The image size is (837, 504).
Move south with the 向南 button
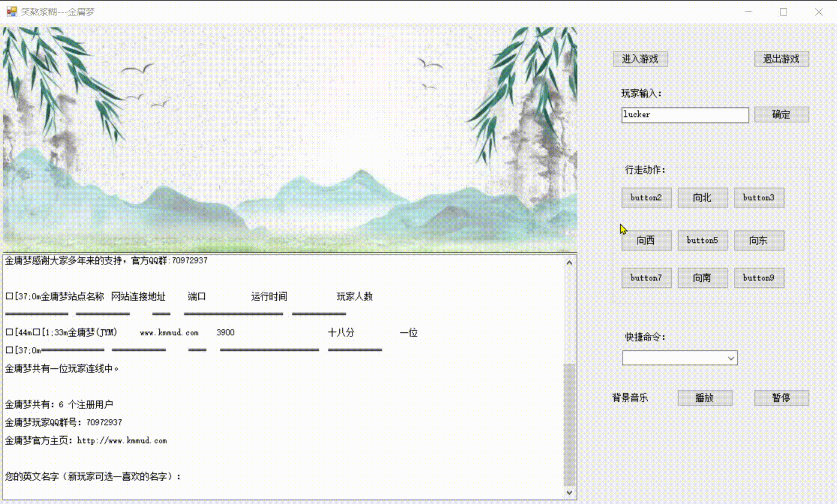[703, 278]
